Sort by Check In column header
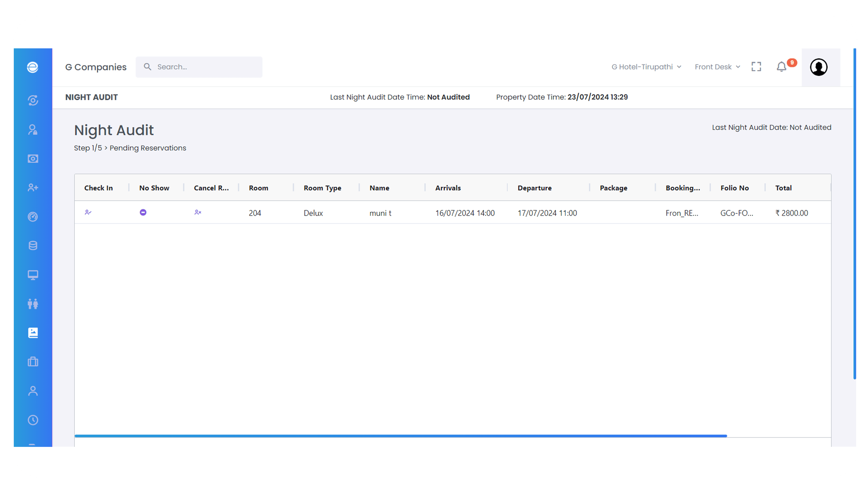This screenshot has width=868, height=488. click(x=98, y=188)
